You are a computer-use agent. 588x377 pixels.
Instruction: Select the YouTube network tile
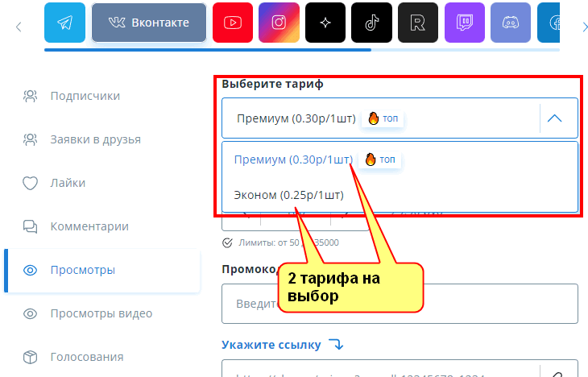(x=233, y=23)
